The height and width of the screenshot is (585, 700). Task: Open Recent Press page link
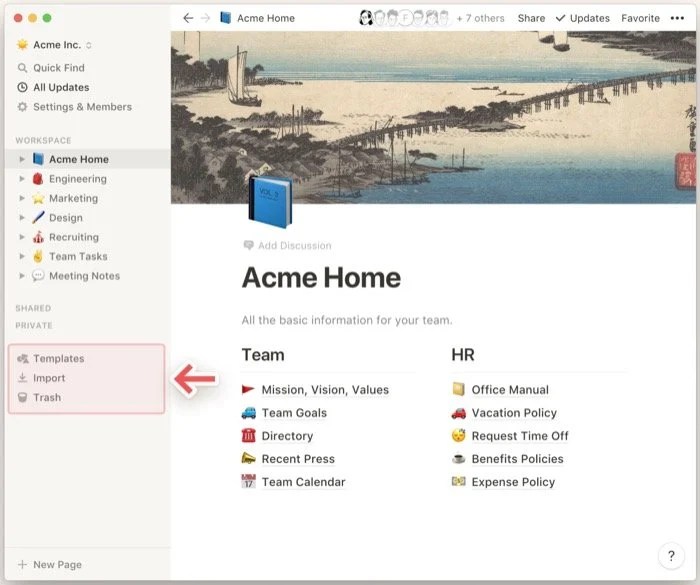click(x=298, y=459)
